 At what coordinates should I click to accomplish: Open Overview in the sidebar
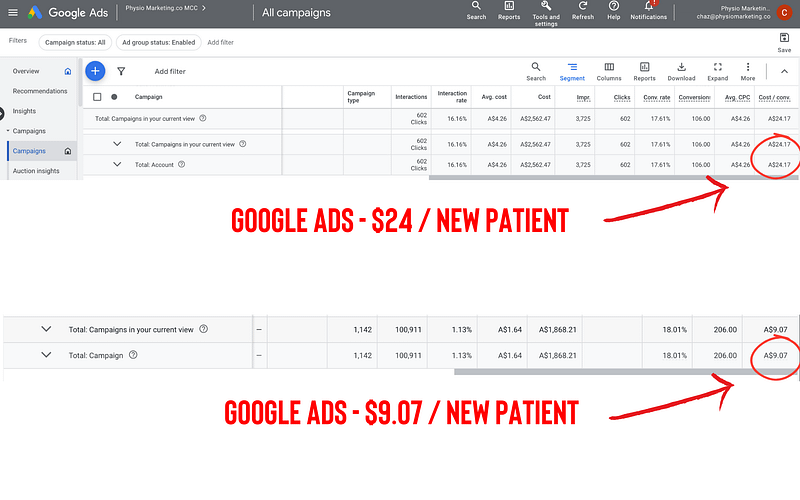[x=26, y=71]
